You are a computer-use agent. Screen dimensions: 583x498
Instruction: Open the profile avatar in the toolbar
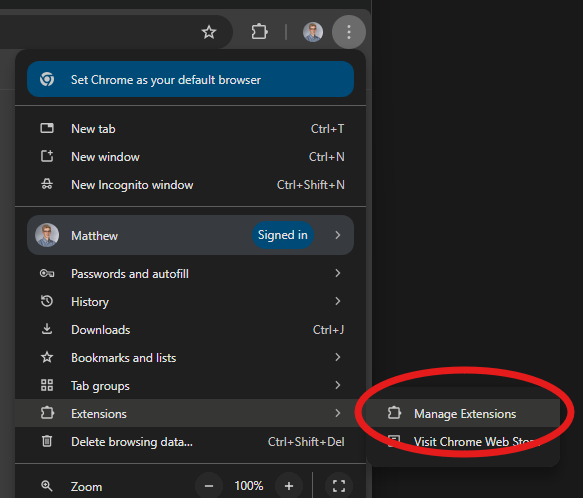313,32
